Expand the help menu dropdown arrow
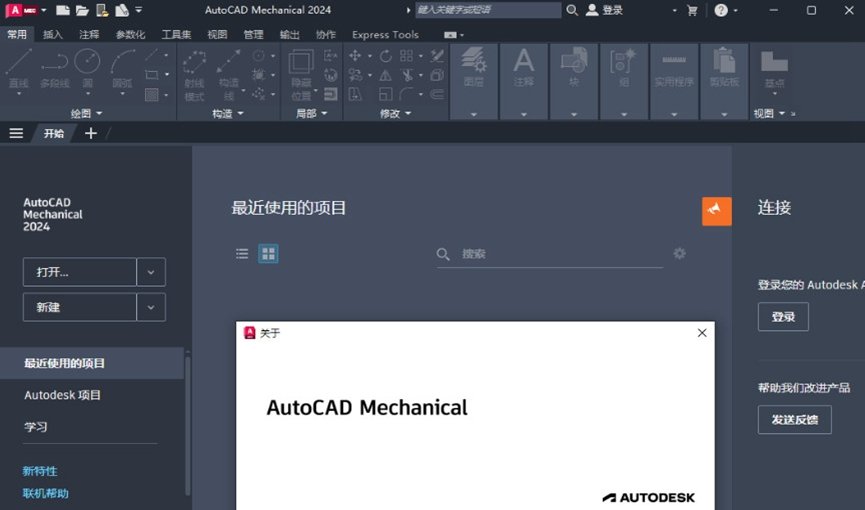This screenshot has height=510, width=865. (735, 10)
